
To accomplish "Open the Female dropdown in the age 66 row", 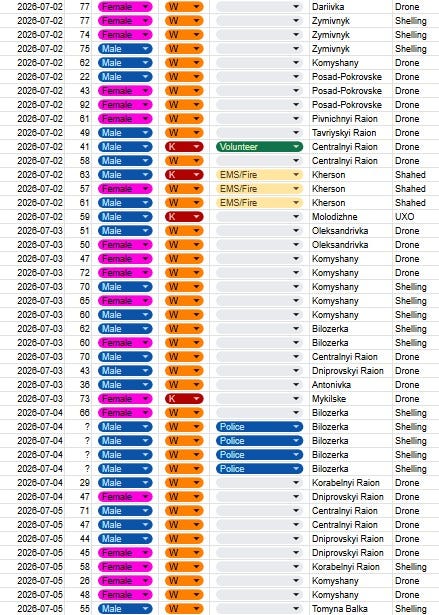I will click(125, 413).
